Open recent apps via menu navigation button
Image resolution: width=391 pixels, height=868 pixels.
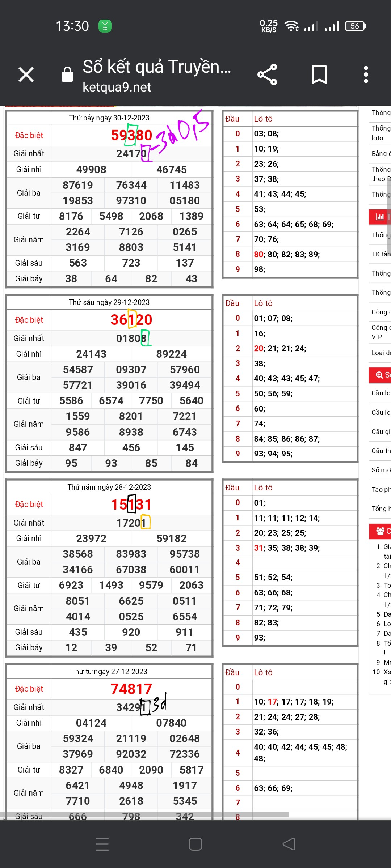[x=102, y=844]
